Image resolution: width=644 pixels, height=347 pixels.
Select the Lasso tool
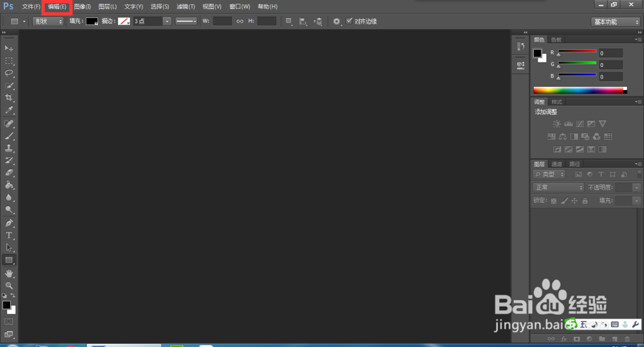[x=8, y=73]
